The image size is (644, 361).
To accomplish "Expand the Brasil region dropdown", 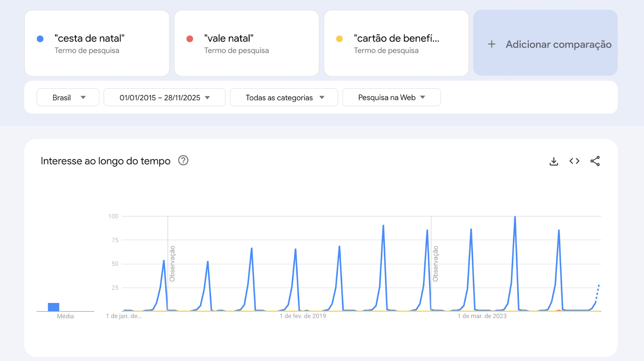I will point(68,97).
